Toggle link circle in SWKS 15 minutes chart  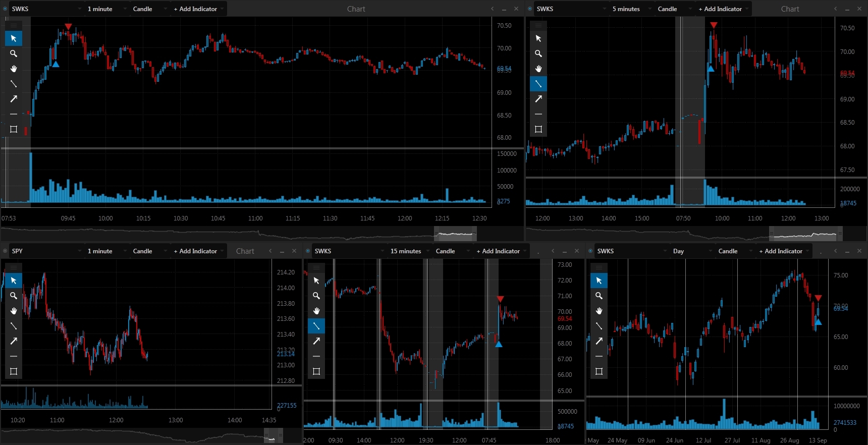(308, 251)
